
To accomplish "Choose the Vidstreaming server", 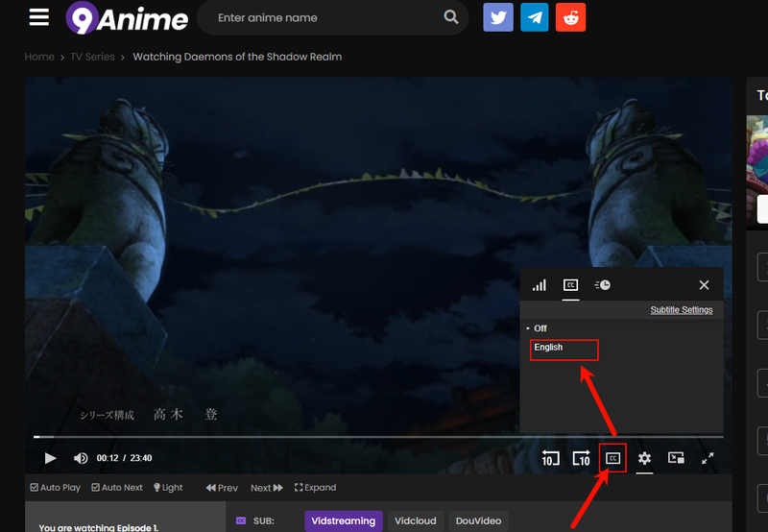I will point(343,520).
